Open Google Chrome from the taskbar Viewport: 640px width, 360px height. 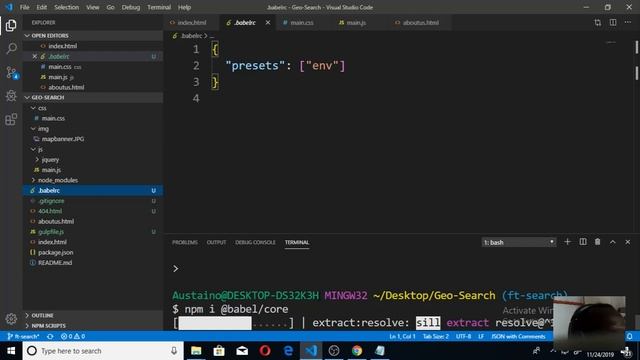[357, 351]
